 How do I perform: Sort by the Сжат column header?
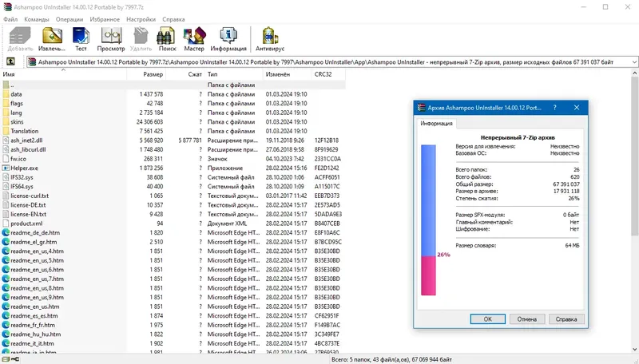point(185,74)
